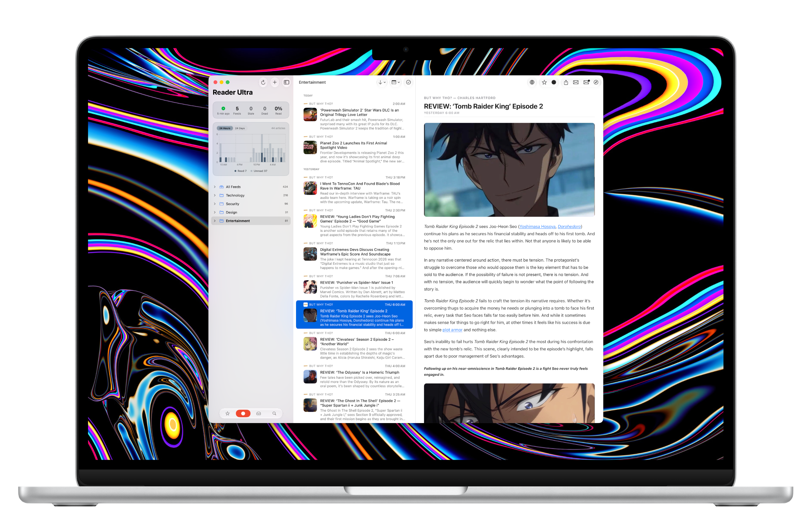Open the 'plot armor' link
The height and width of the screenshot is (508, 812).
point(452,330)
